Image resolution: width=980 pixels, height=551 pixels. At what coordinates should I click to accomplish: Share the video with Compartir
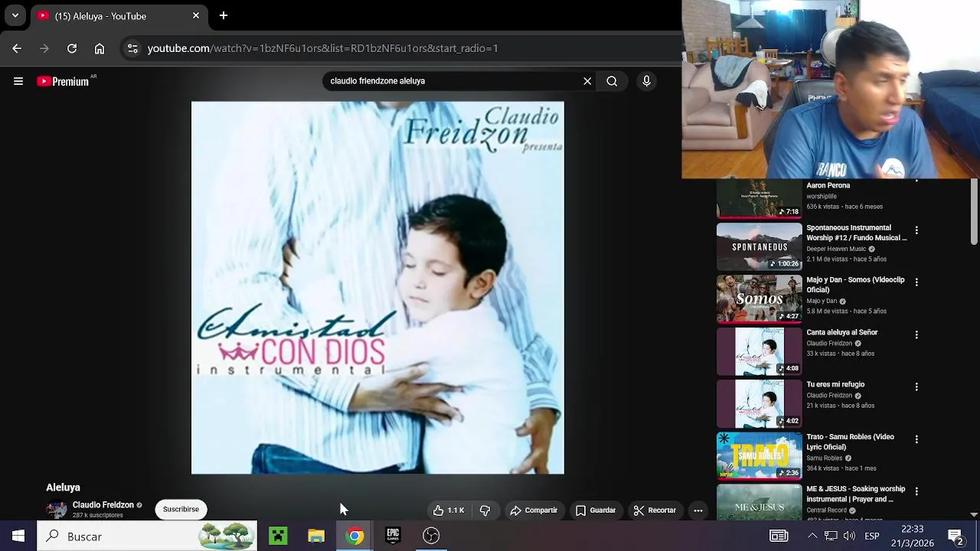pos(534,510)
